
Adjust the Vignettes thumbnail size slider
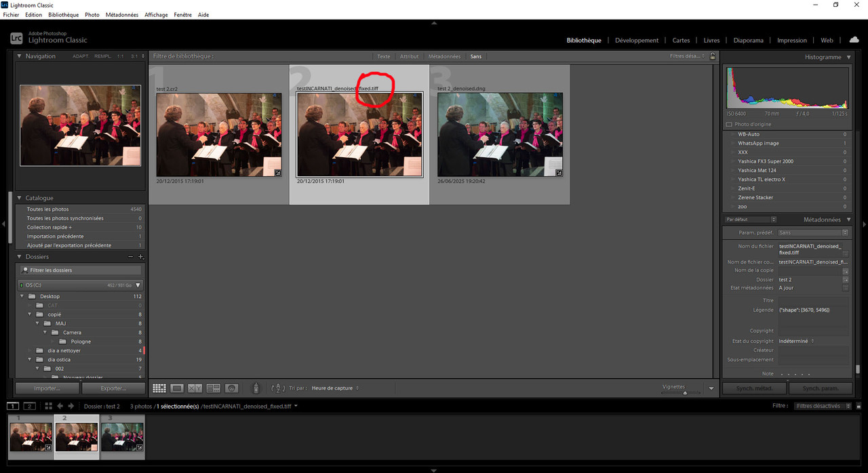pyautogui.click(x=685, y=392)
